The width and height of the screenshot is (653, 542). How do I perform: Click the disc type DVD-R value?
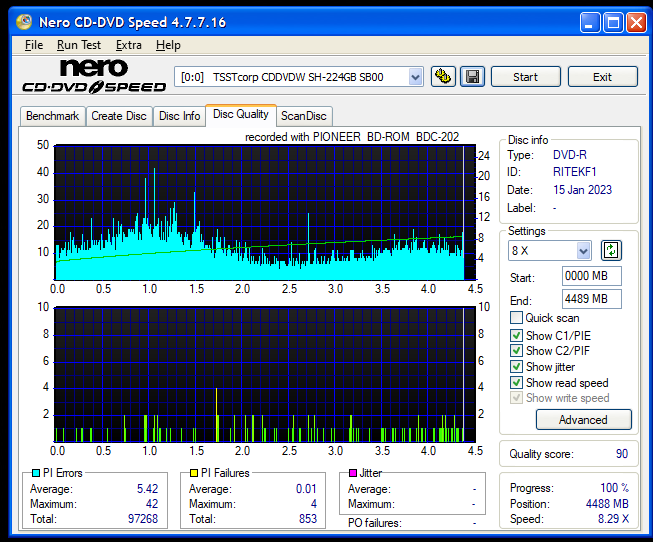tap(570, 155)
